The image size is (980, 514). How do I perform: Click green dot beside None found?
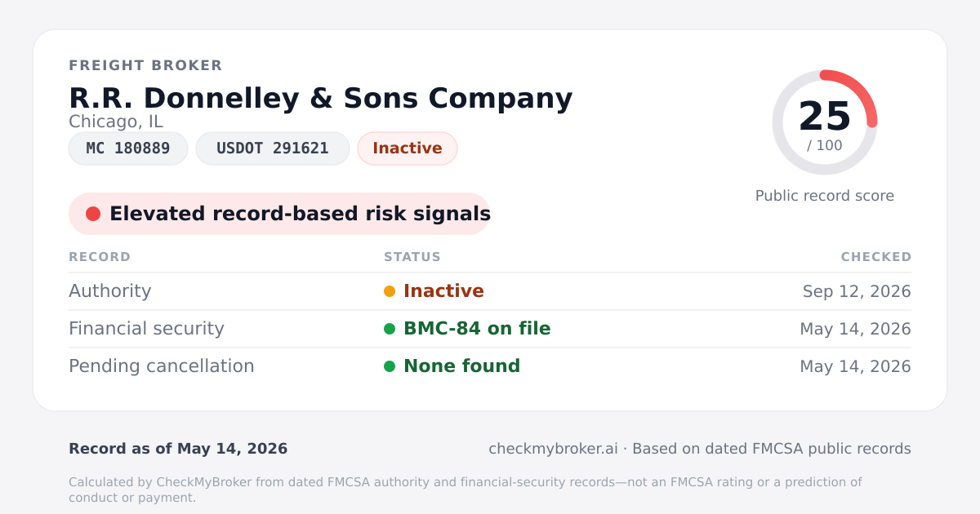[x=390, y=366]
